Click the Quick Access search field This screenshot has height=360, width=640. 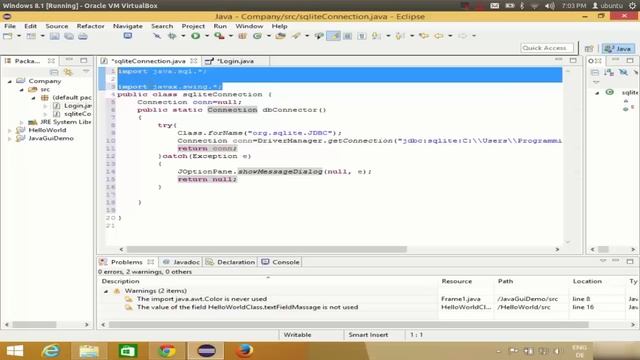547,48
